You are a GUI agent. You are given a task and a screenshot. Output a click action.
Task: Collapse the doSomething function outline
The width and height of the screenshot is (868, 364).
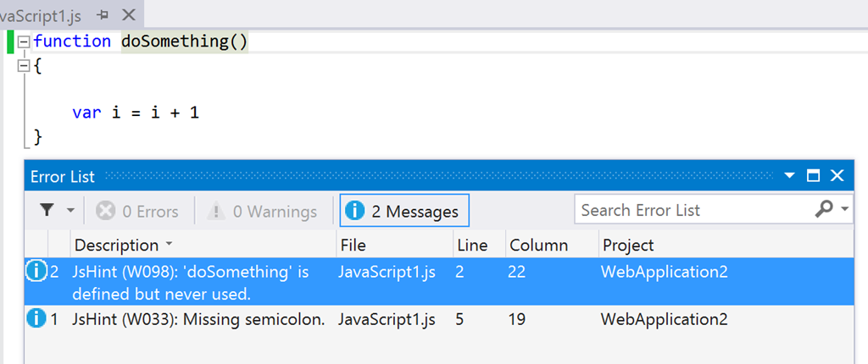pos(23,41)
